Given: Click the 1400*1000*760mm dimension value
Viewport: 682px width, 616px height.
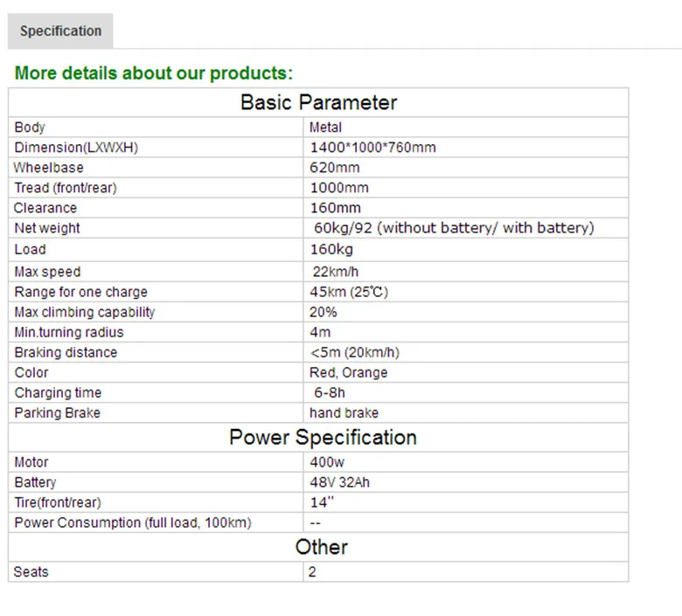Looking at the screenshot, I should 372,148.
